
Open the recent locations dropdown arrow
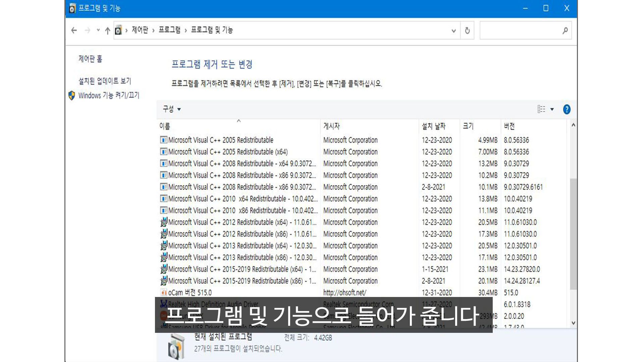tap(98, 30)
